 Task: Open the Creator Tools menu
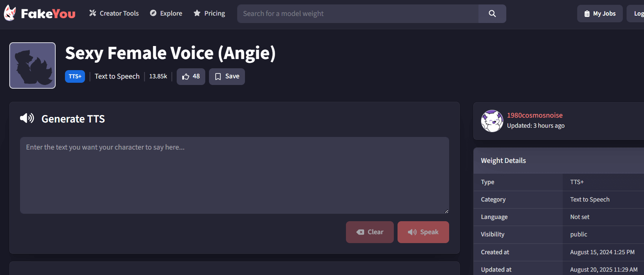pos(114,13)
